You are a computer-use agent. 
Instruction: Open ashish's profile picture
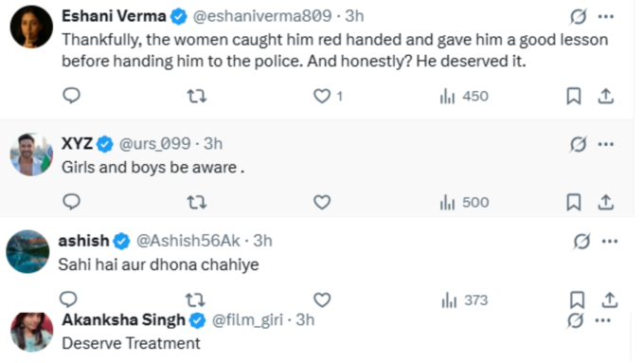[27, 251]
